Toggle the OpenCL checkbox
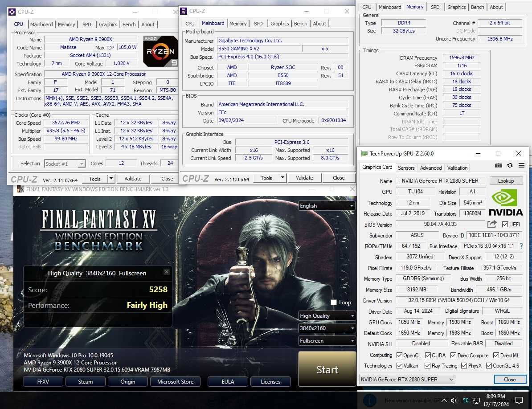 [399, 355]
